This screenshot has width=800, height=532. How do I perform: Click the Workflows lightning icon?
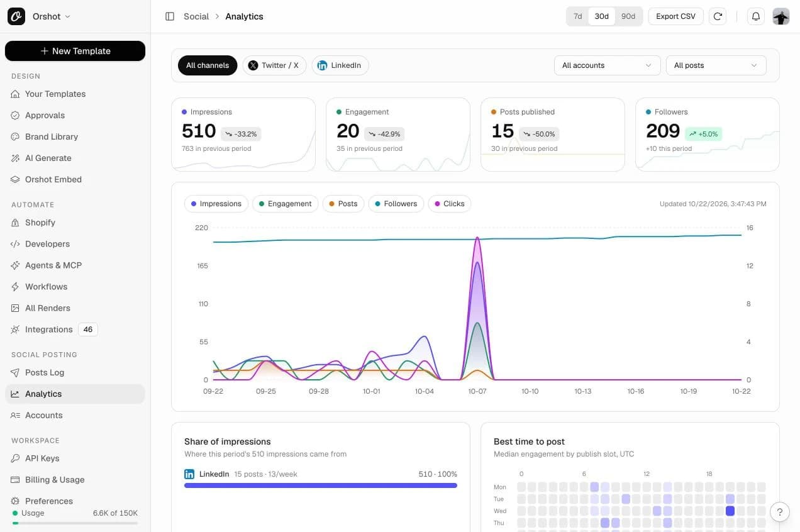click(16, 287)
